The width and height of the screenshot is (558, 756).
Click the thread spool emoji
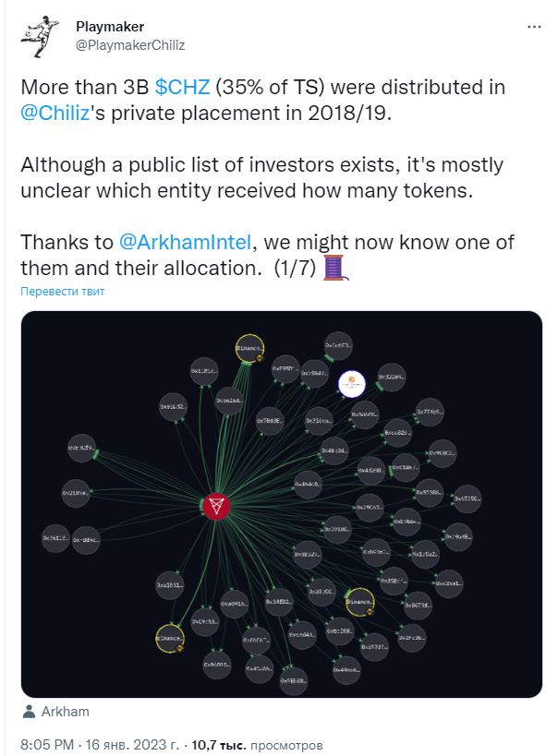point(334,268)
